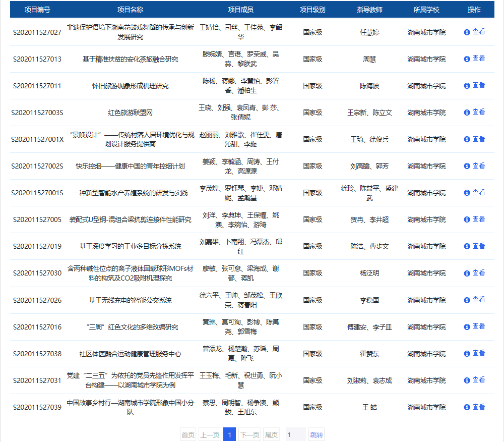Go to next page via 下一页
Image resolution: width=504 pixels, height=442 pixels.
point(249,434)
